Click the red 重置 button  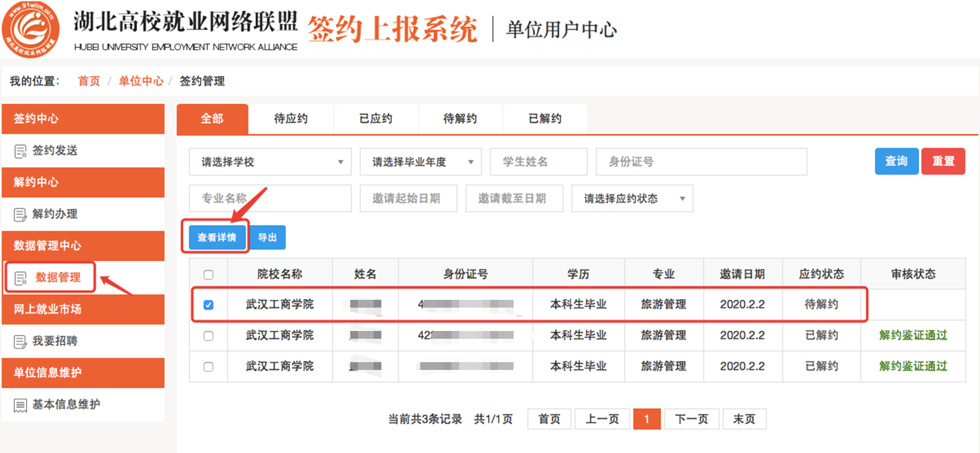click(x=943, y=162)
